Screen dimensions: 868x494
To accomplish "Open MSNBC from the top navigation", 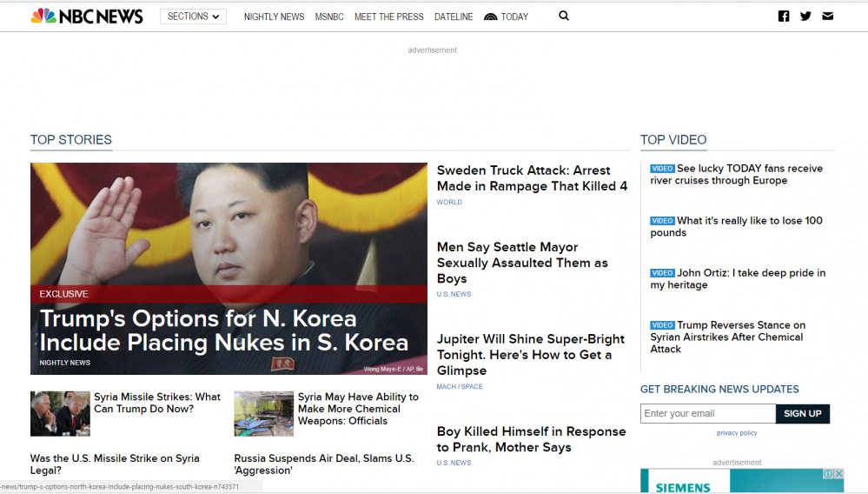I will [x=329, y=17].
